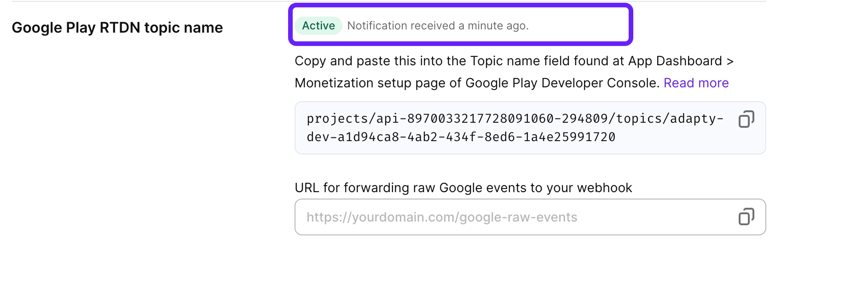Click the copy icon for google-raw-events URL

[x=746, y=216]
